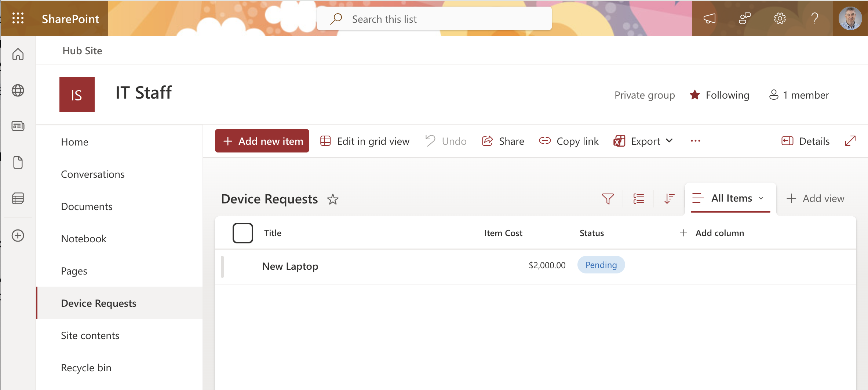
Task: Open the news icon in left rail
Action: point(18,126)
